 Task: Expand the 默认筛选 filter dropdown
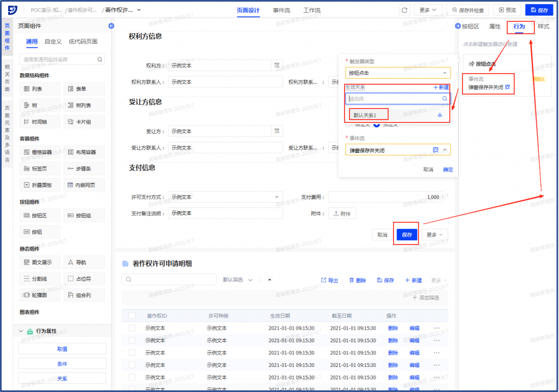pos(238,280)
